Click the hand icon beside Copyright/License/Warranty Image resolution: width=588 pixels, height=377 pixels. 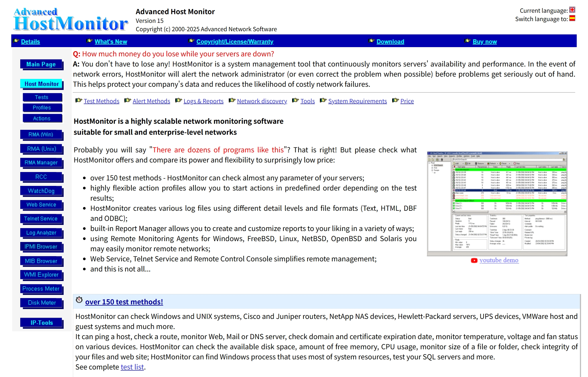(x=191, y=41)
